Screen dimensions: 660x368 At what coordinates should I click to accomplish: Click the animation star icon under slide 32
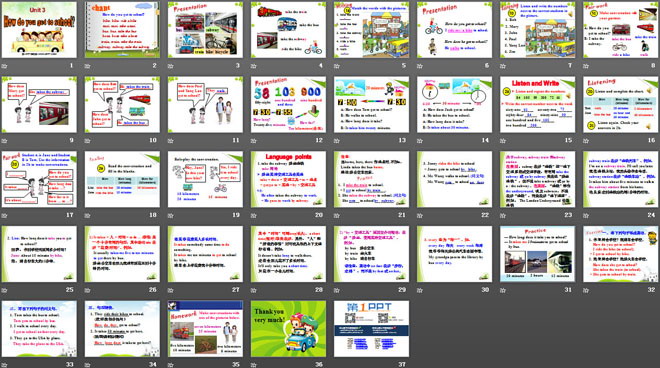(x=586, y=291)
